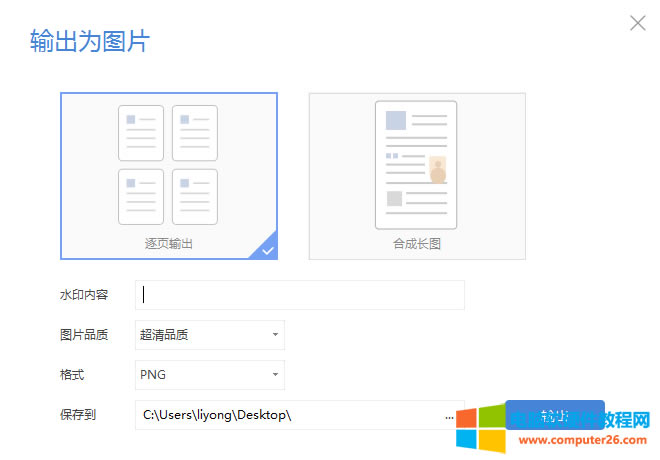Click the blue checkmark badge on 逐页输出
Viewport: 660px width, 460px height.
pos(267,250)
